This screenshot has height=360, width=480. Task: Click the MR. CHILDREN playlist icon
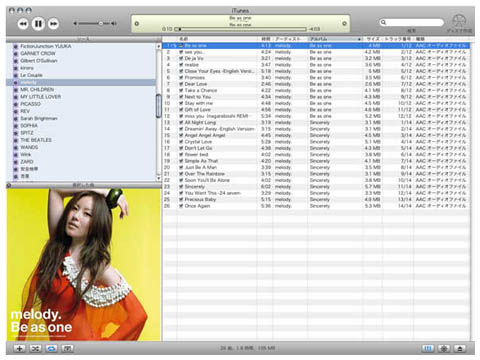(15, 90)
